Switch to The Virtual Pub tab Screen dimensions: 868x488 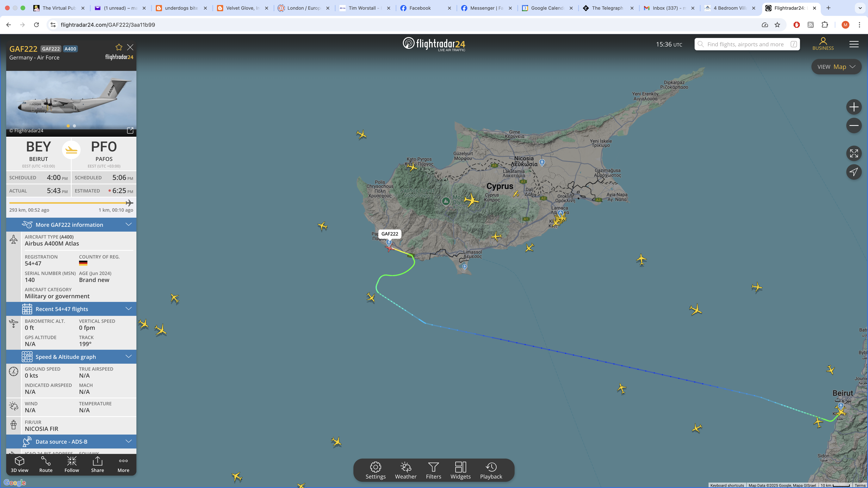pyautogui.click(x=59, y=8)
